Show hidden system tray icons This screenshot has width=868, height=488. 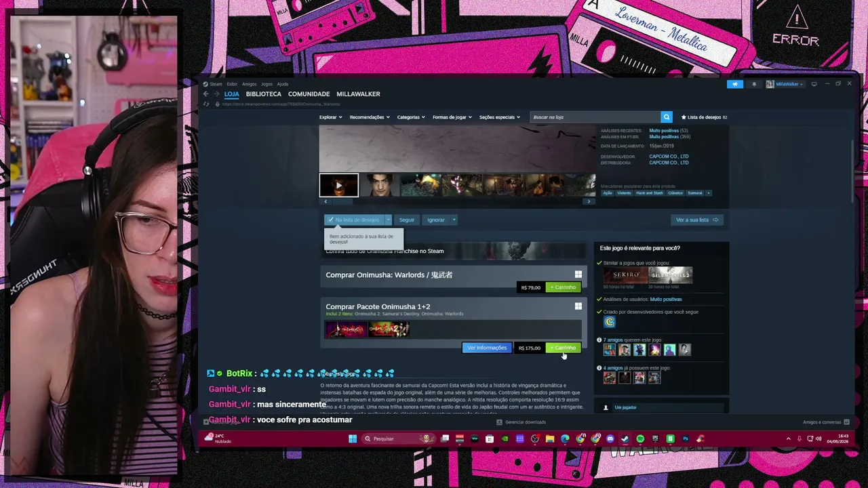(788, 439)
